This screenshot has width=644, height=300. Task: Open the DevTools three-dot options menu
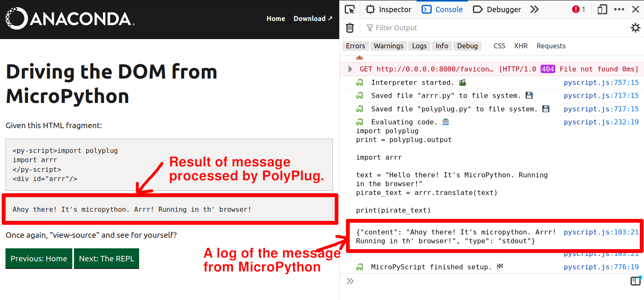[x=619, y=9]
